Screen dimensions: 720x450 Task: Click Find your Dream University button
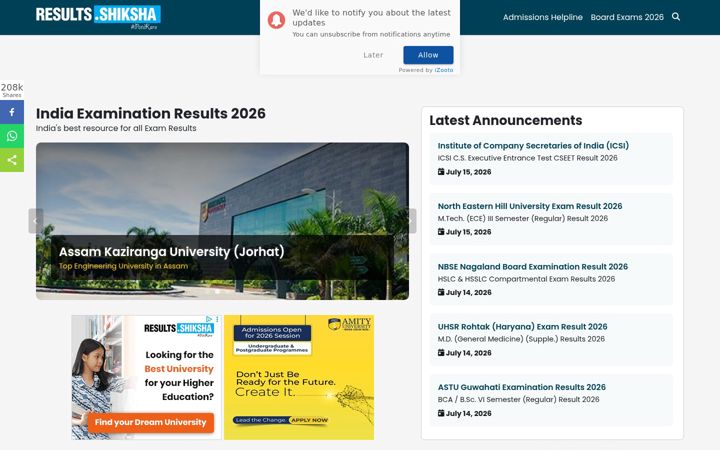tap(151, 422)
